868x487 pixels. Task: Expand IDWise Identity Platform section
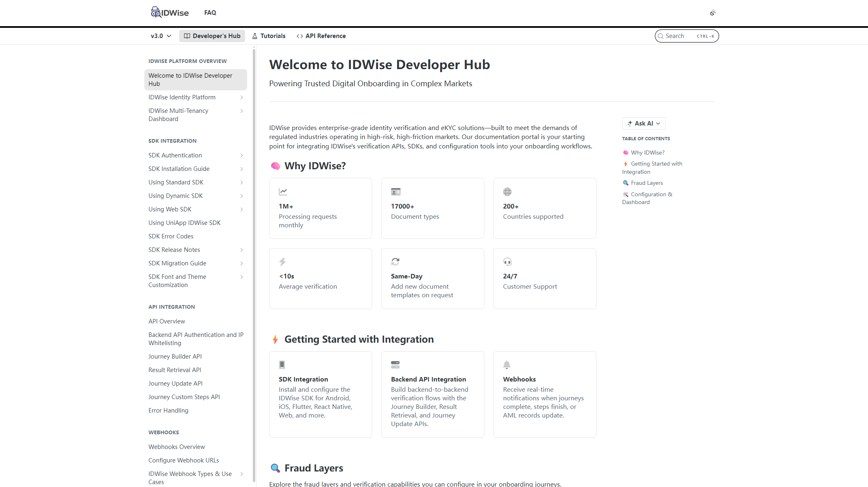[242, 97]
